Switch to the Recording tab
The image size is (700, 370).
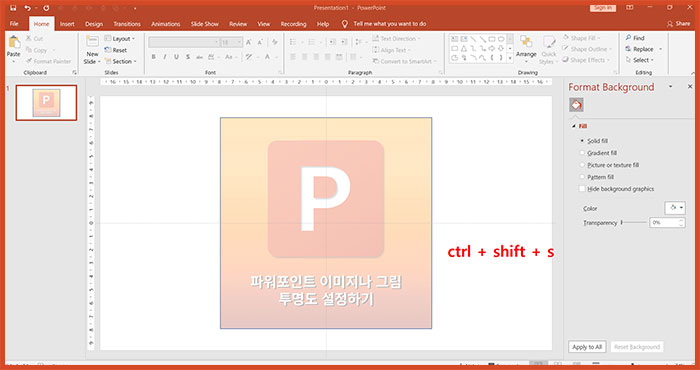pos(293,24)
